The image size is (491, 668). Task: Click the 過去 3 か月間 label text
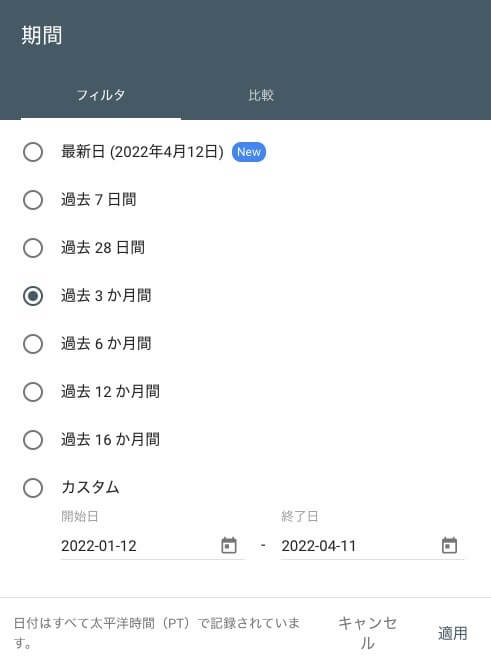click(106, 296)
